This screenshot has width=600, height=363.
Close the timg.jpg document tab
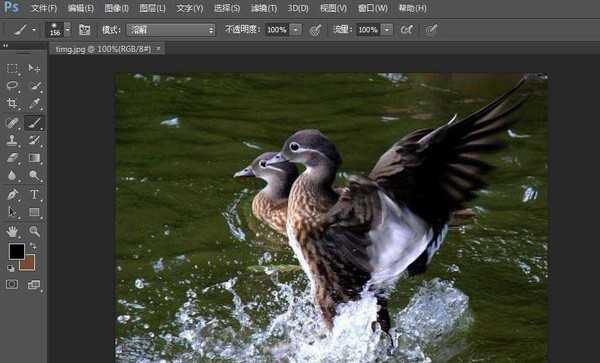pos(158,49)
